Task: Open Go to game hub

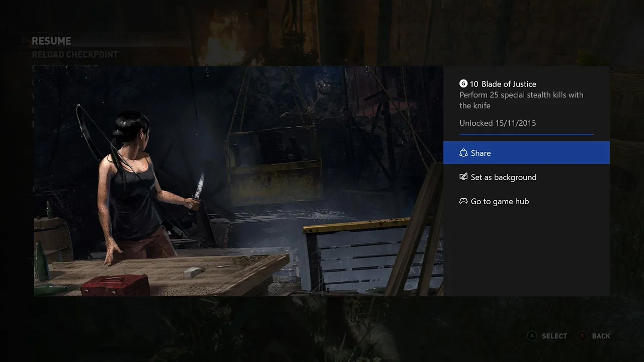Action: pos(526,201)
